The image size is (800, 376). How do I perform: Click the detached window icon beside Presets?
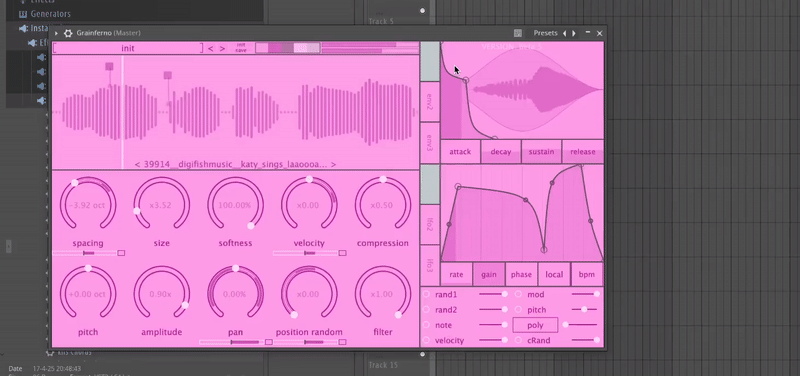[x=518, y=33]
